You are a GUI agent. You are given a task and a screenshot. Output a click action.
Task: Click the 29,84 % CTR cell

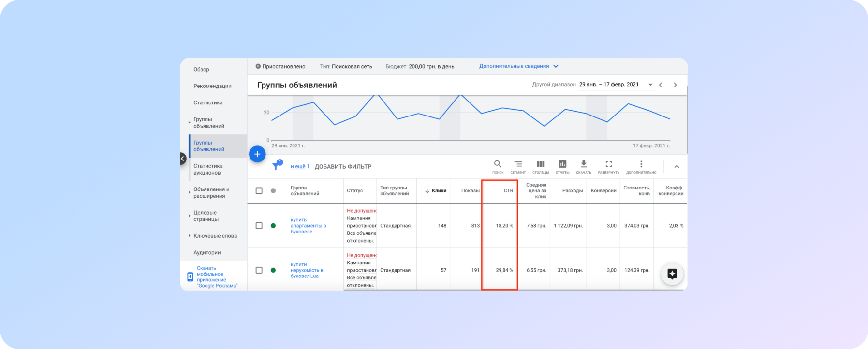504,270
